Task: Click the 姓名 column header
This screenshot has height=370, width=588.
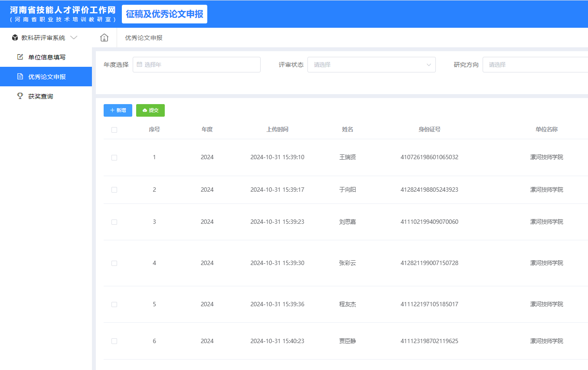Action: click(x=347, y=129)
